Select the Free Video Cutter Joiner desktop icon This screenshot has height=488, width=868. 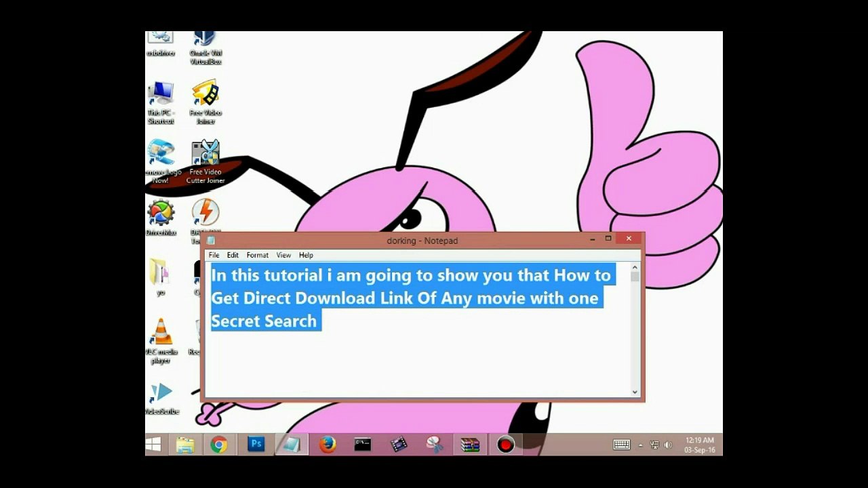point(205,162)
